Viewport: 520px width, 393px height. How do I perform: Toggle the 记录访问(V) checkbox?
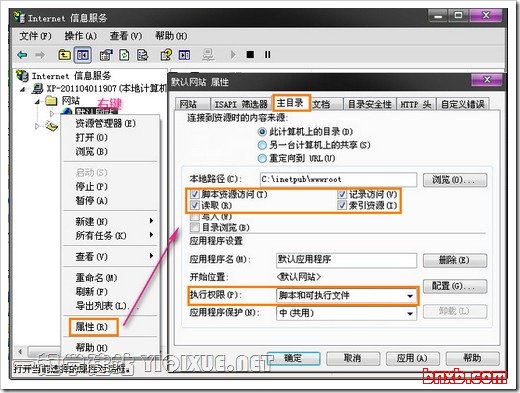click(x=342, y=194)
